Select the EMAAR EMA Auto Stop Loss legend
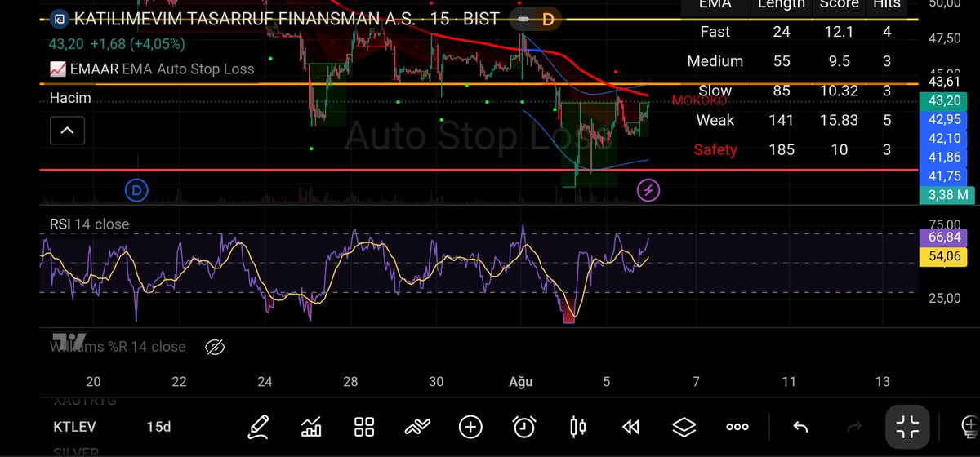 153,69
